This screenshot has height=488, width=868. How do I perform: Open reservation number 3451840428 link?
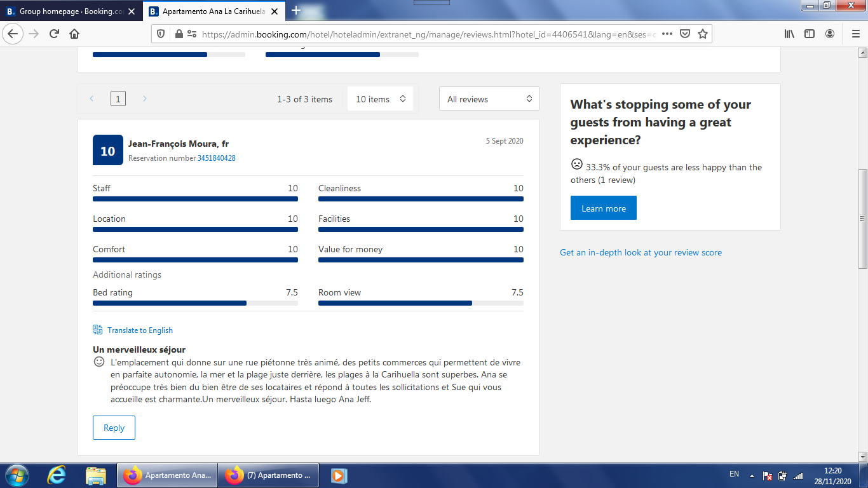click(216, 158)
